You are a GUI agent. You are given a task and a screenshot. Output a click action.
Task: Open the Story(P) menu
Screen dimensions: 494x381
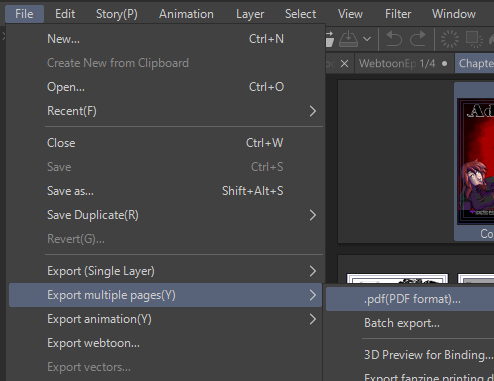[x=117, y=14]
